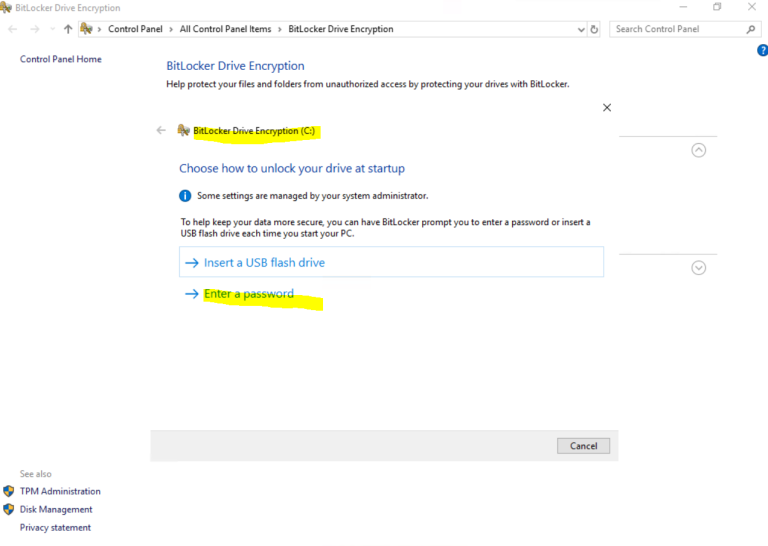Click arrow icon beside Enter a password

point(192,294)
